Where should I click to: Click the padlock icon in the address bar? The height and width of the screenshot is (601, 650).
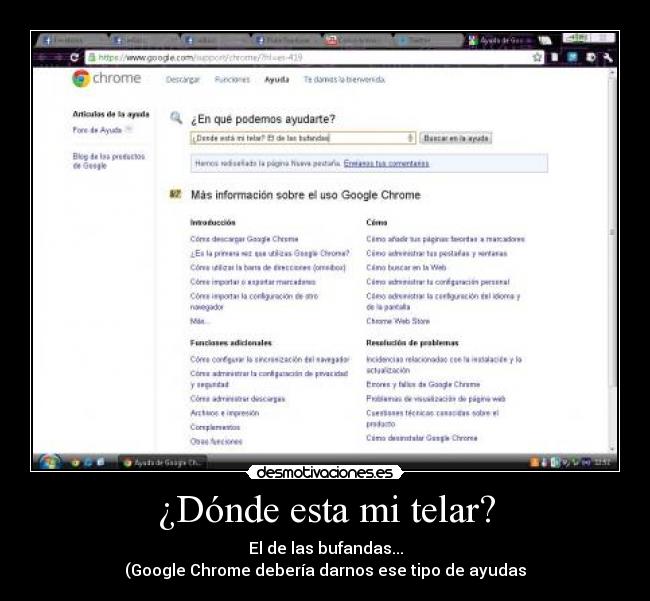92,57
